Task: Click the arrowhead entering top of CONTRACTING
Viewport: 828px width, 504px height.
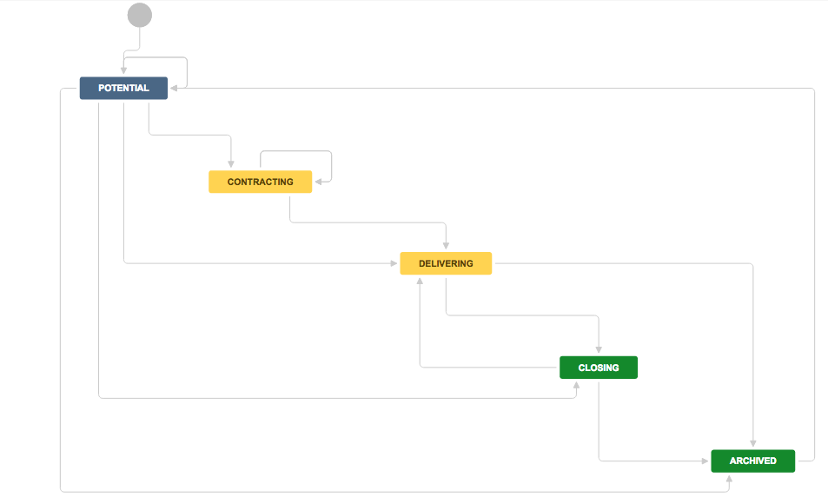Action: point(232,163)
